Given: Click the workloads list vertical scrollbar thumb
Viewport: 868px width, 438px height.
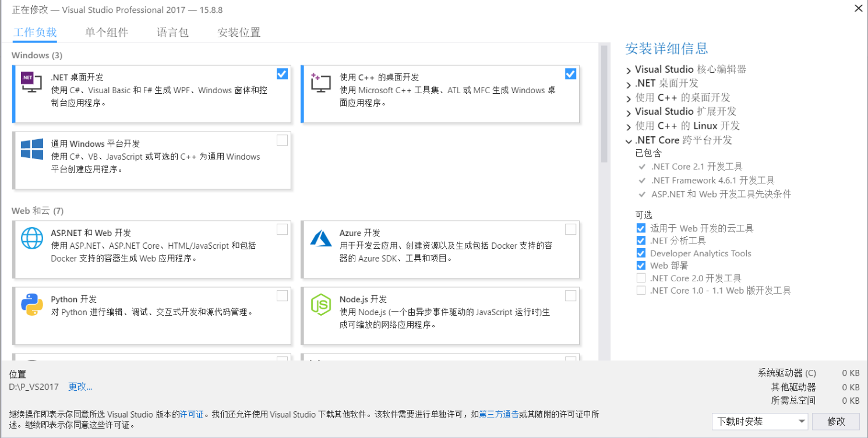Looking at the screenshot, I should pos(604,104).
